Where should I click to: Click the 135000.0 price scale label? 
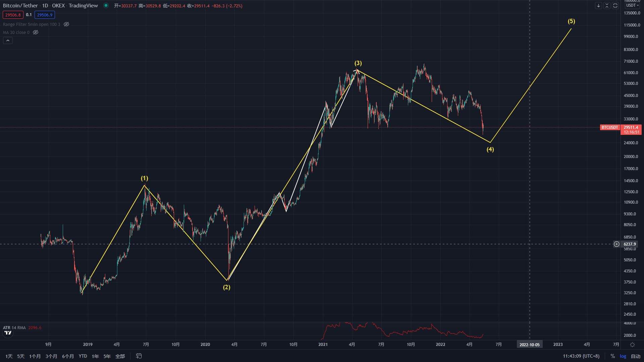pyautogui.click(x=632, y=13)
